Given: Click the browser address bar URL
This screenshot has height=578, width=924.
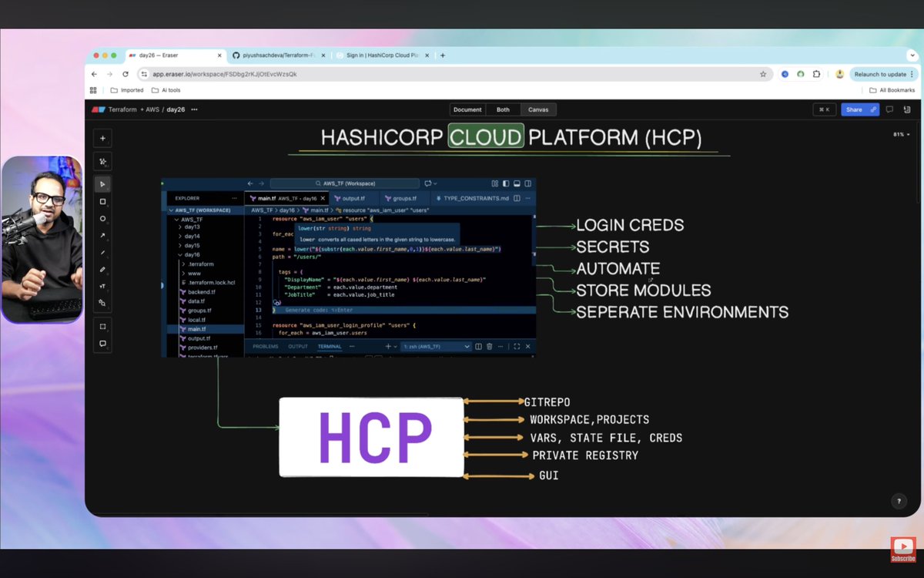Looking at the screenshot, I should click(x=224, y=74).
